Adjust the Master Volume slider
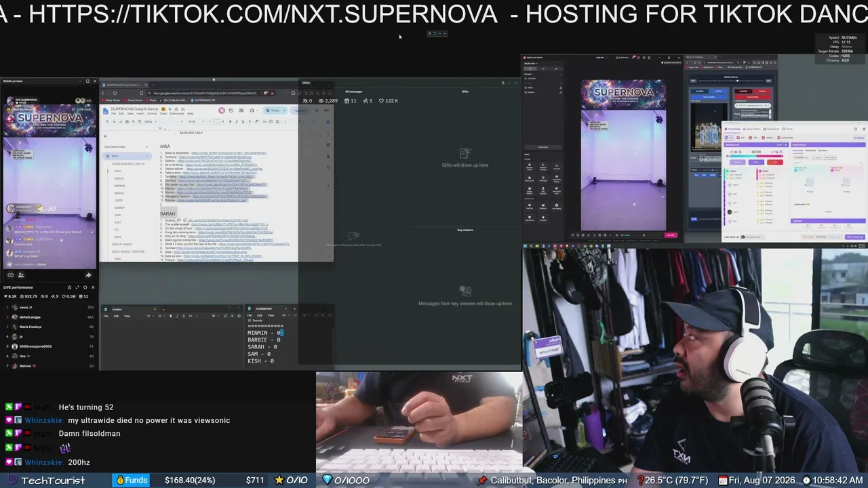 point(730,81)
